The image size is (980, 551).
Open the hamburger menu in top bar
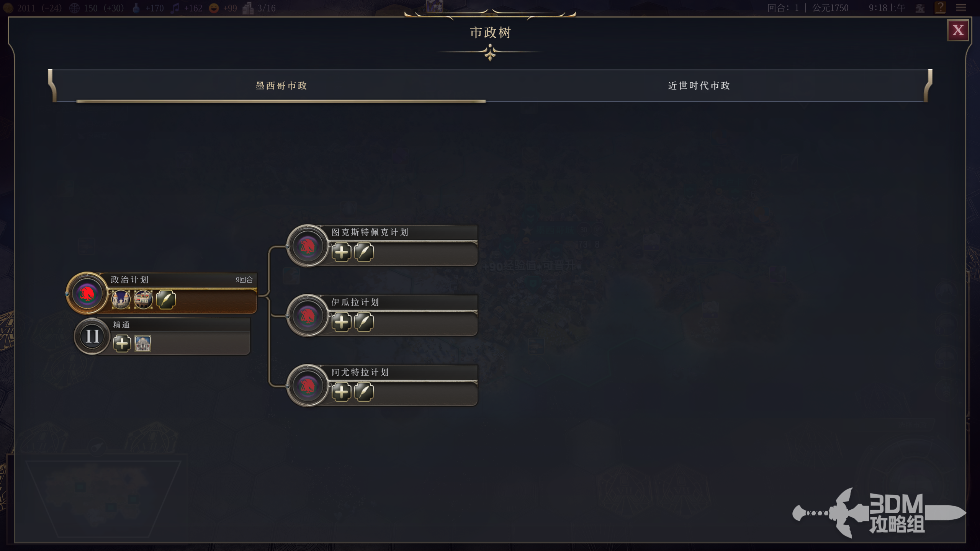tap(961, 8)
